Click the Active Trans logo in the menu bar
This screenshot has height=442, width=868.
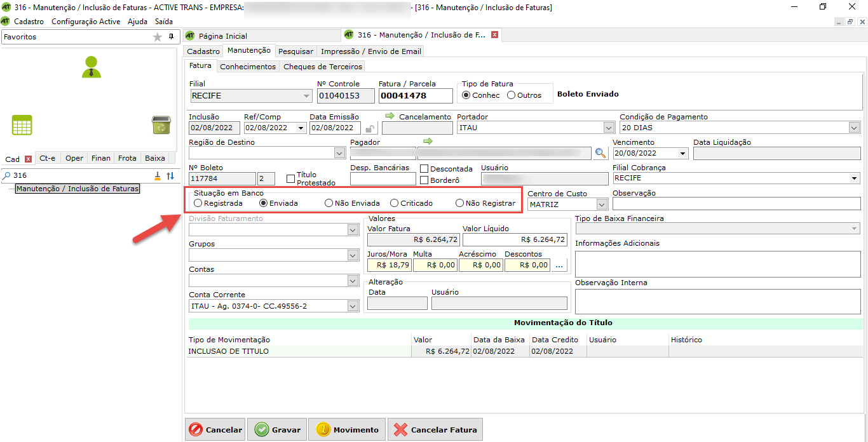pyautogui.click(x=6, y=21)
